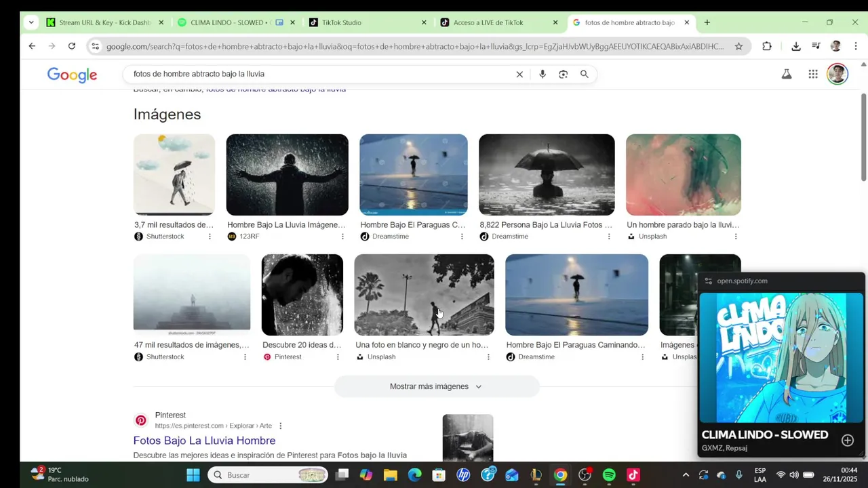Click the Google logo
Screen dimensions: 868x488
(72, 75)
